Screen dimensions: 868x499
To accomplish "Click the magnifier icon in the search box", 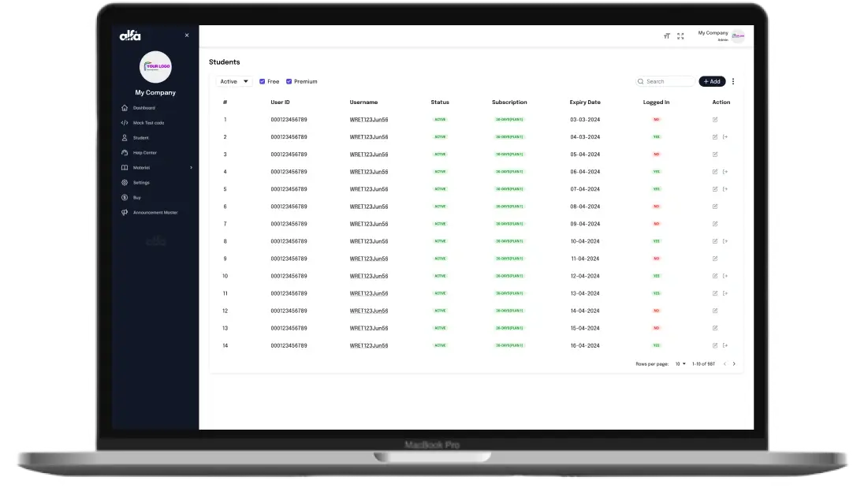I will tap(640, 81).
